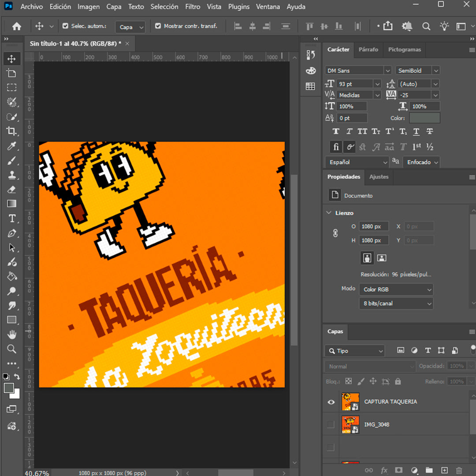Select the Eyedropper tool
The height and width of the screenshot is (476, 476).
11,146
